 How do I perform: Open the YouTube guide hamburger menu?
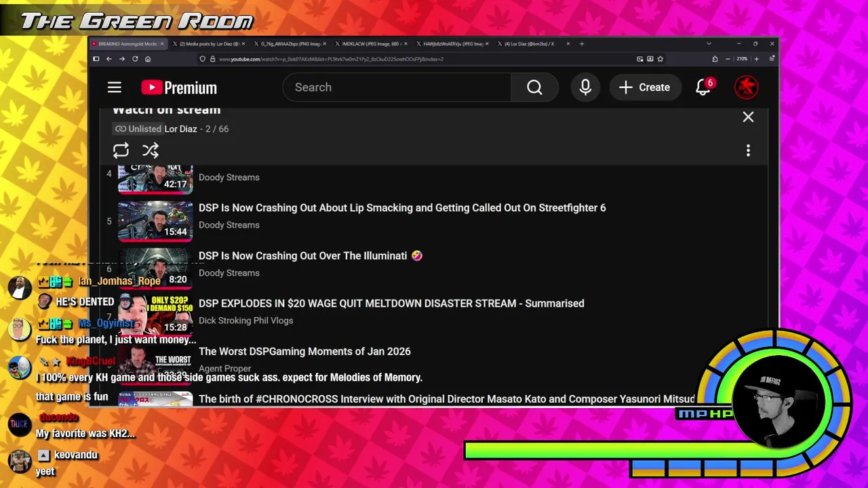114,87
